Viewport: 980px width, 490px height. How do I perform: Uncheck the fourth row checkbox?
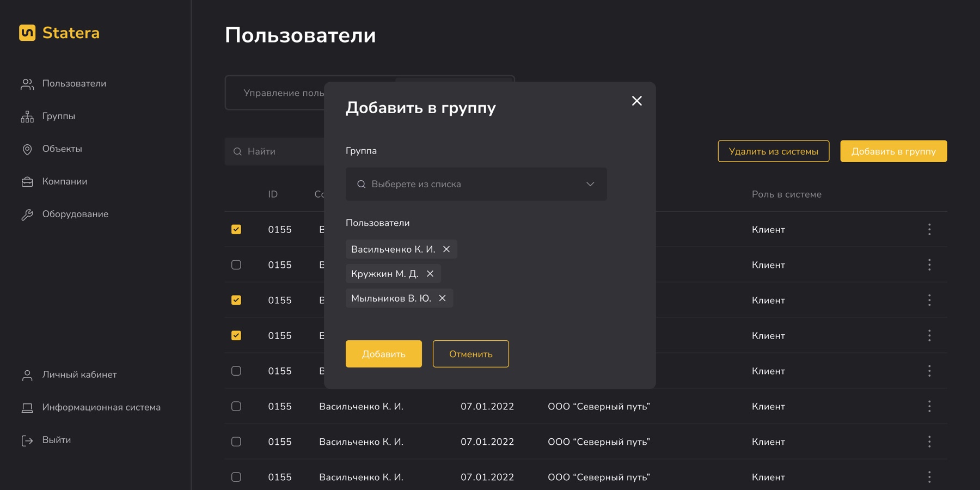[x=236, y=335]
